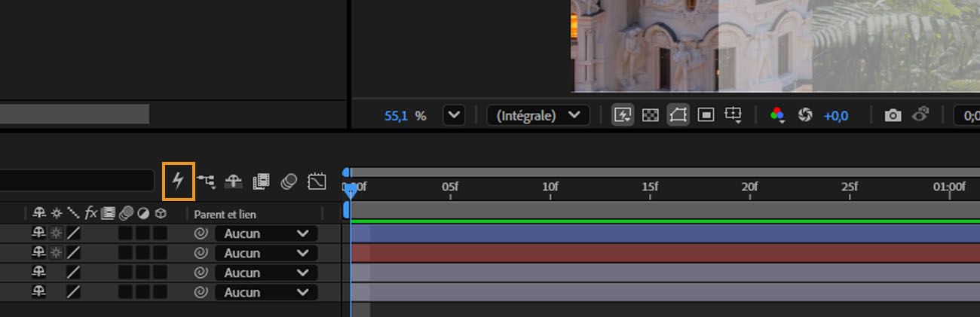Enable motion blur box on first layer
The height and width of the screenshot is (317, 980).
125,233
